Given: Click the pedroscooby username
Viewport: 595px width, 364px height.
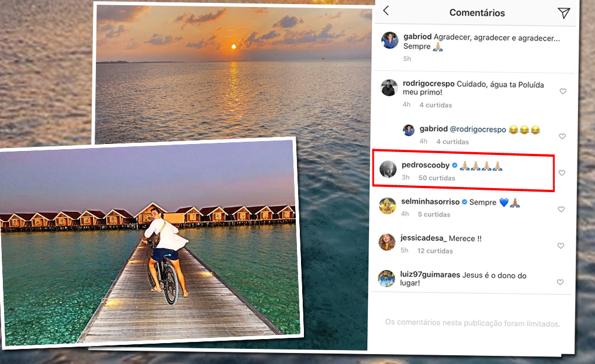Looking at the screenshot, I should click(425, 165).
